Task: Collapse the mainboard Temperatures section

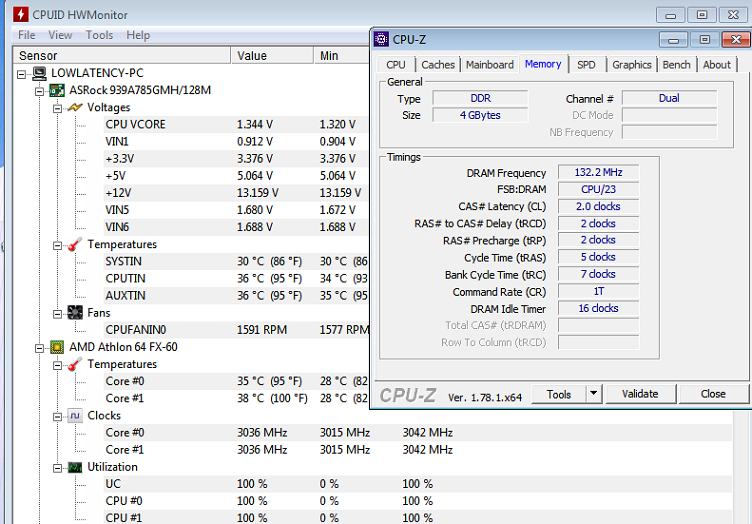Action: 57,245
